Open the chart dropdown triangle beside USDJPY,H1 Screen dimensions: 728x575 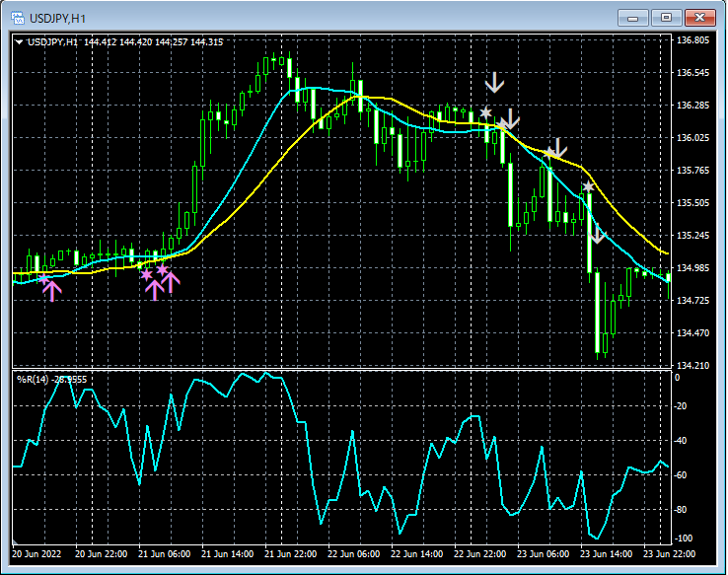pos(19,42)
